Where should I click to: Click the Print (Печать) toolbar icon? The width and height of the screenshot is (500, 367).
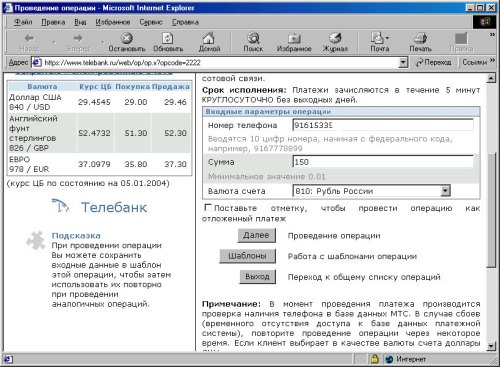421,38
